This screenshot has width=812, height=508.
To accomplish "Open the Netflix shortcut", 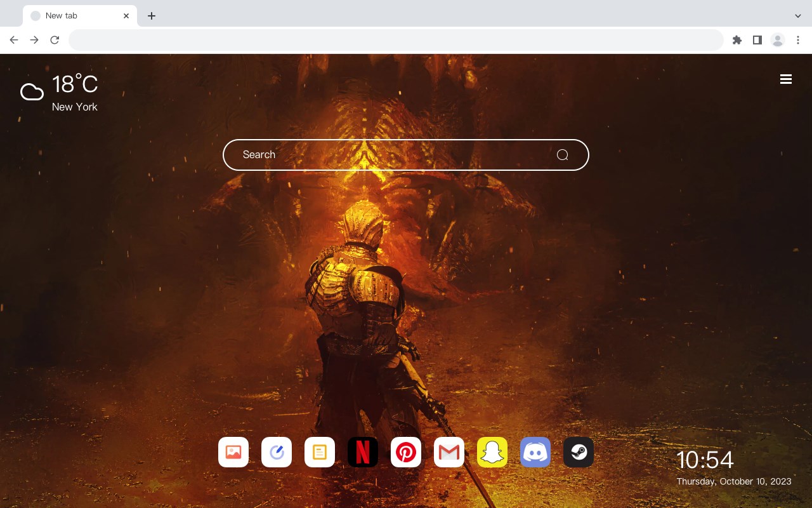I will tap(363, 452).
